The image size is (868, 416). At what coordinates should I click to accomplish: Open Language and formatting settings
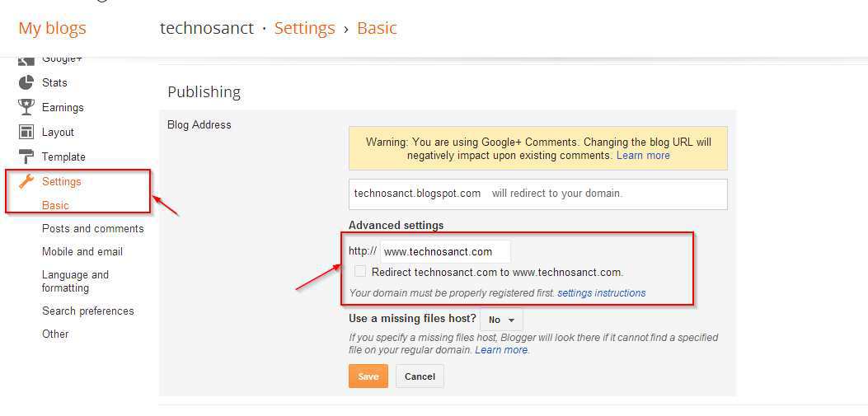tap(75, 281)
